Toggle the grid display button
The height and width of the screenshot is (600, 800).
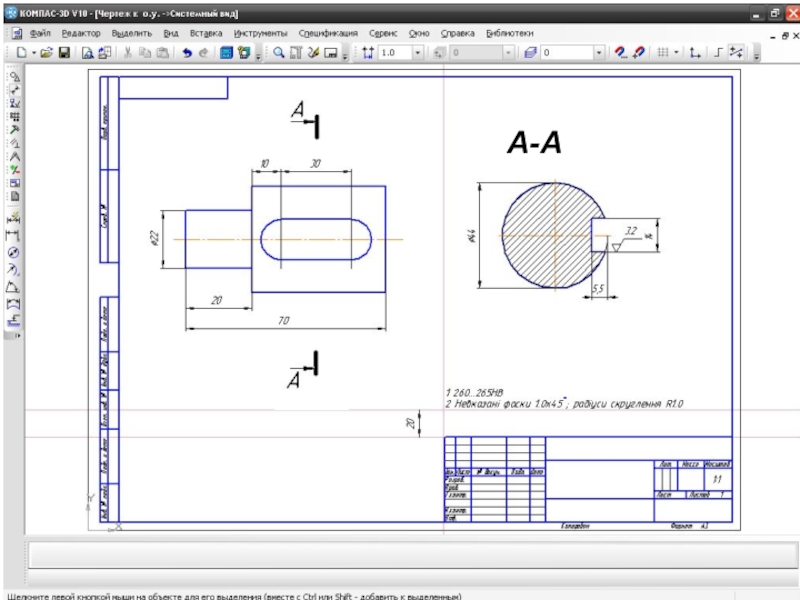click(x=662, y=52)
